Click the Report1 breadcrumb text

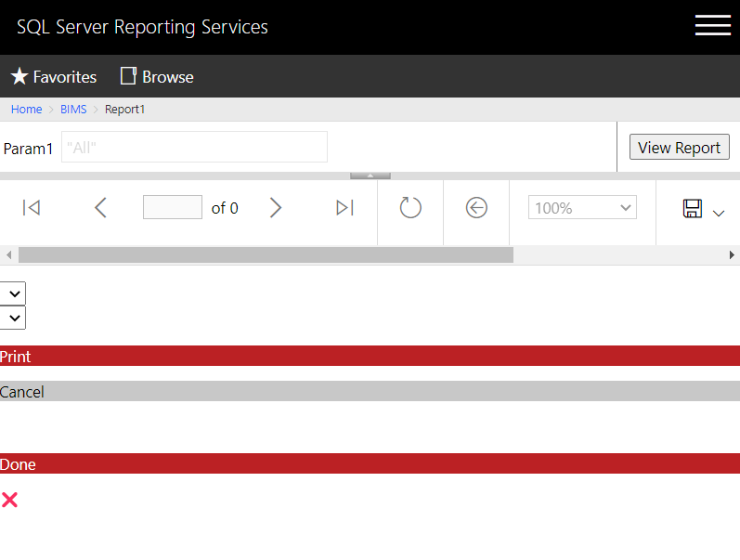pos(124,109)
